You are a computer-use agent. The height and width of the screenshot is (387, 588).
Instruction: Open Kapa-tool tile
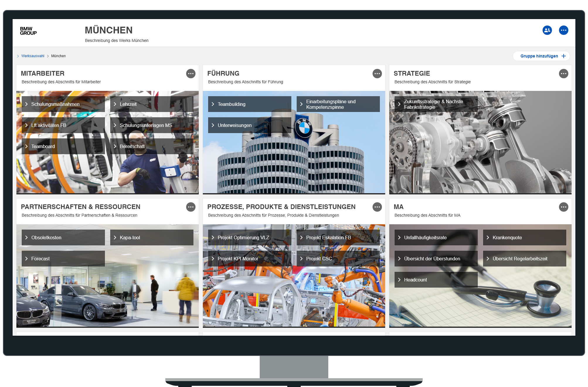click(x=152, y=237)
